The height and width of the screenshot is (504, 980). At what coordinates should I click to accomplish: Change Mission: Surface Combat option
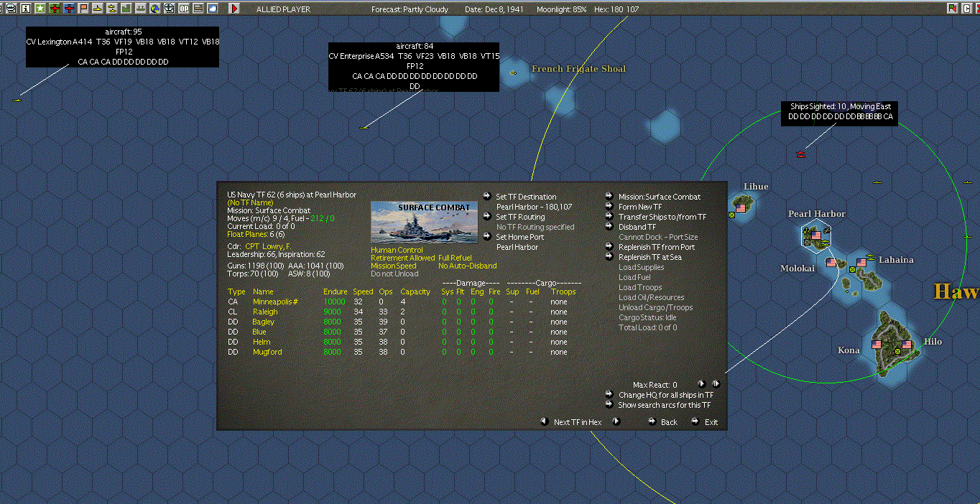(659, 197)
